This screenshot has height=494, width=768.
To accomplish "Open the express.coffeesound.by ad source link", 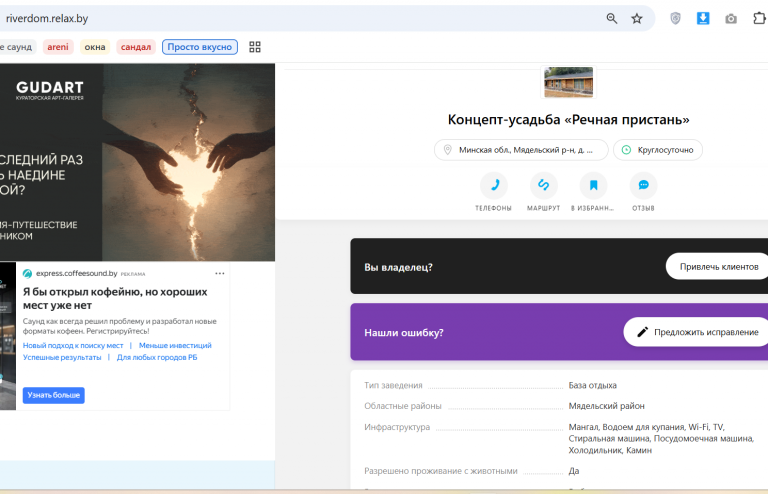I will click(x=76, y=273).
